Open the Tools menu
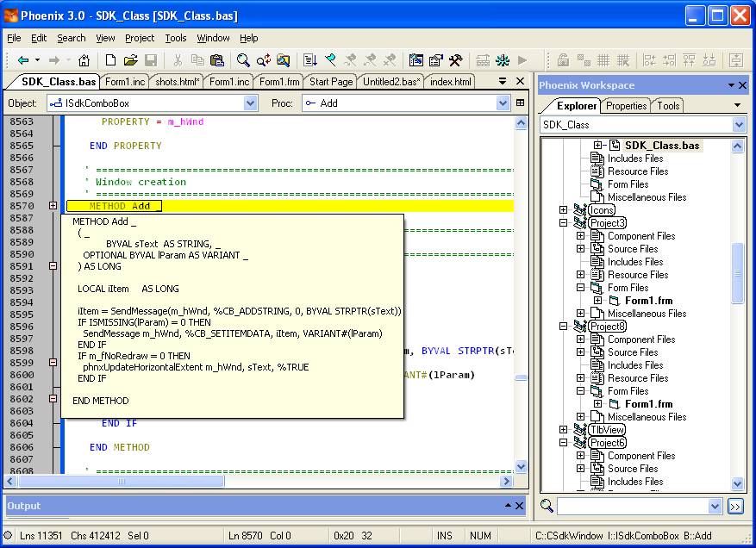Screen dimensions: 756x548 click(x=176, y=38)
